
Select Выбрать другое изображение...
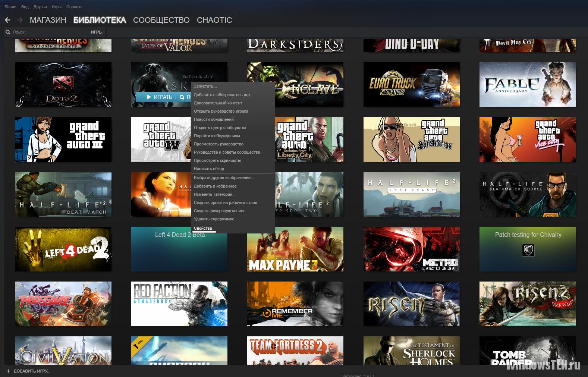click(x=233, y=178)
